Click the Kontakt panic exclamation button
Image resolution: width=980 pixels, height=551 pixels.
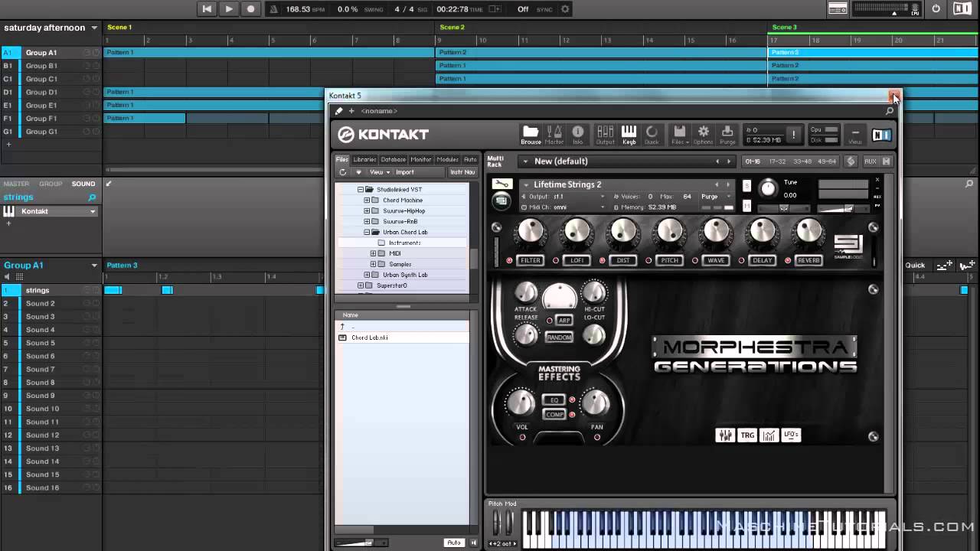pyautogui.click(x=793, y=135)
